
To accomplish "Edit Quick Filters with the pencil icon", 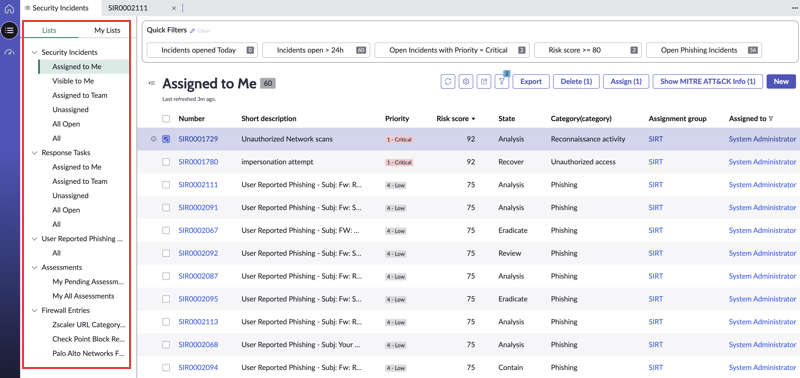I will 192,31.
